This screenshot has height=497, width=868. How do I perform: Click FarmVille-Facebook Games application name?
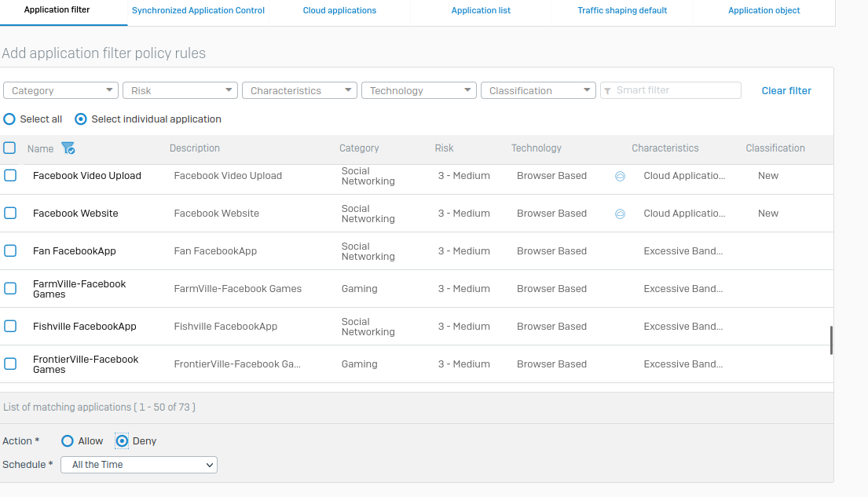pyautogui.click(x=79, y=289)
